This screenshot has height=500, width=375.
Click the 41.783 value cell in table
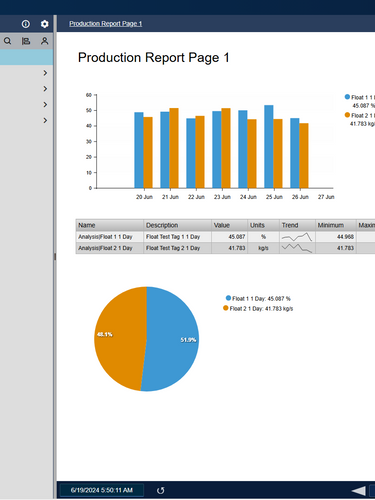point(230,248)
